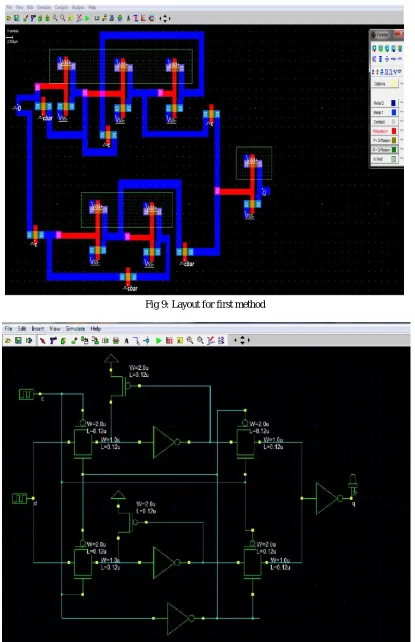This screenshot has width=415, height=642.
Task: Select Contact layer in palette
Action: point(385,122)
